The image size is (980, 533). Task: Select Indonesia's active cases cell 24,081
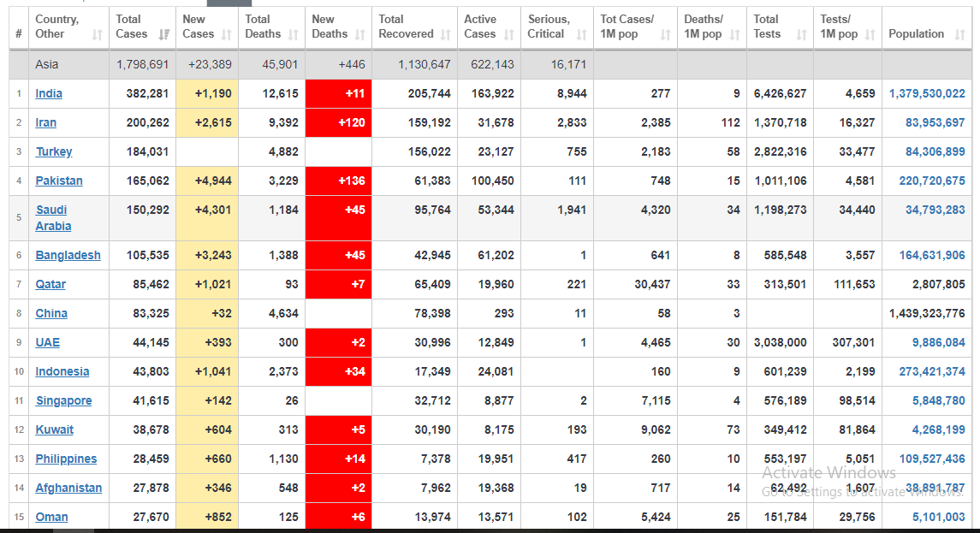click(x=489, y=371)
